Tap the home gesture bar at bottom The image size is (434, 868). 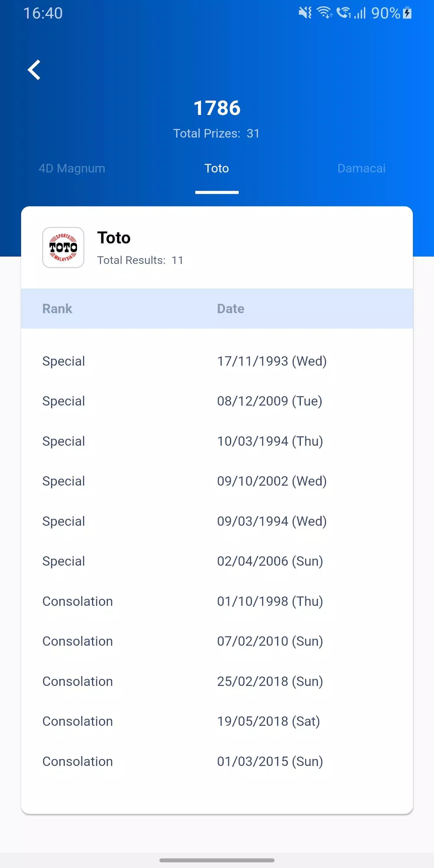click(x=217, y=860)
